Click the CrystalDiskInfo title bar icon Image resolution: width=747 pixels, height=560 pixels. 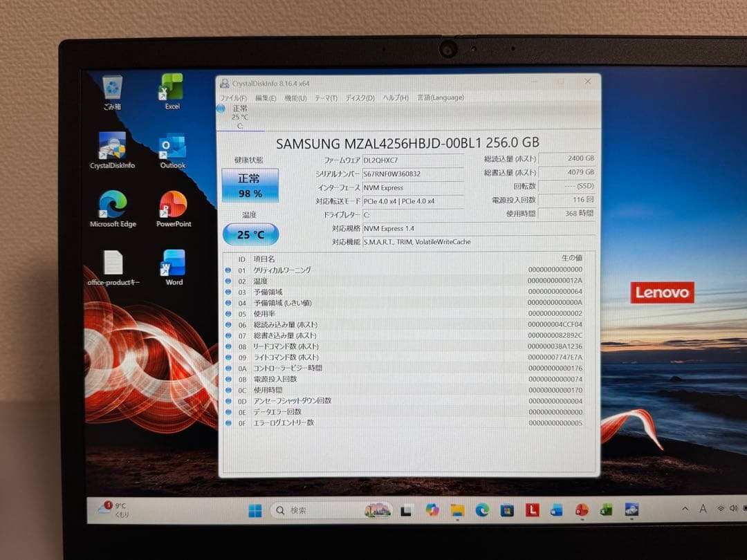point(224,84)
